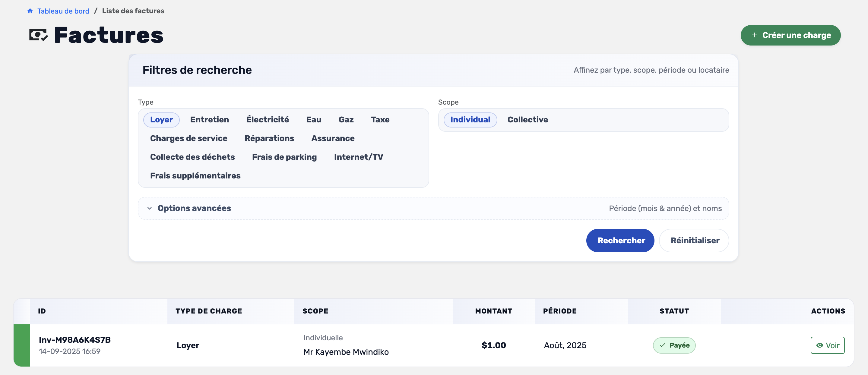This screenshot has width=868, height=375.
Task: Pick the Internet/TV type chip
Action: [x=358, y=157]
